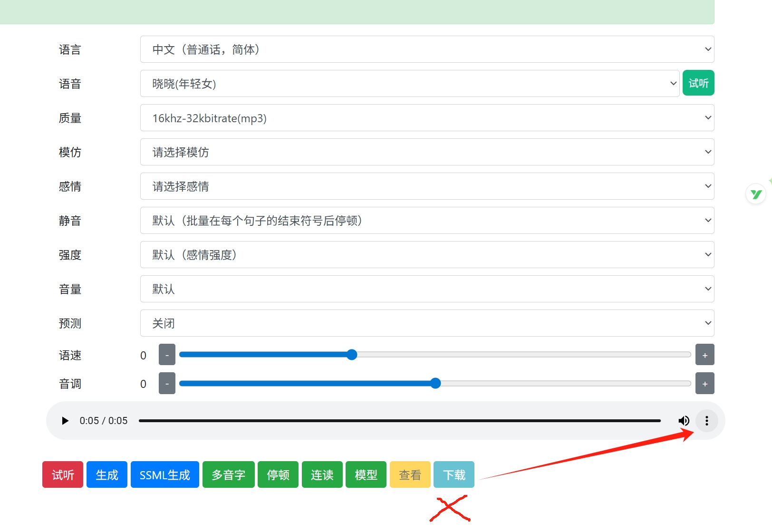This screenshot has height=532, width=772.
Task: Click the SSML生成 button
Action: (164, 474)
